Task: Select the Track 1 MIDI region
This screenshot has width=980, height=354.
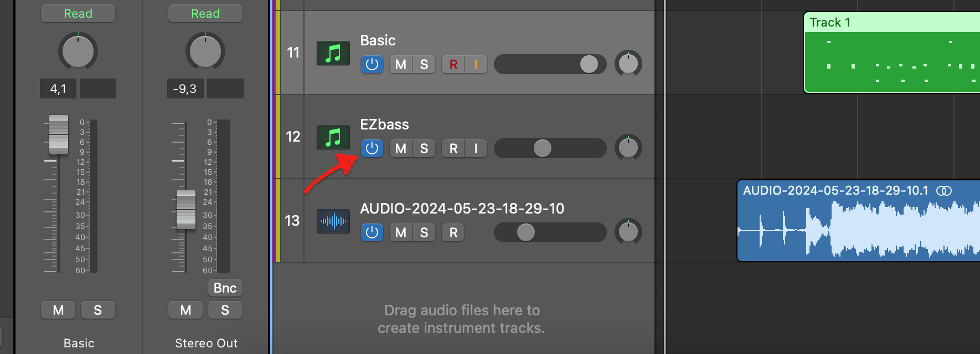Action: click(x=891, y=53)
